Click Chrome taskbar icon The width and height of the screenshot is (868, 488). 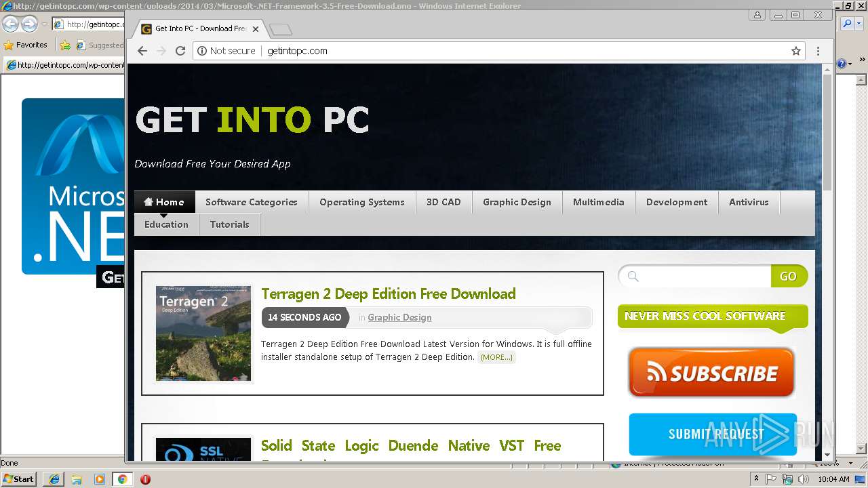[122, 479]
